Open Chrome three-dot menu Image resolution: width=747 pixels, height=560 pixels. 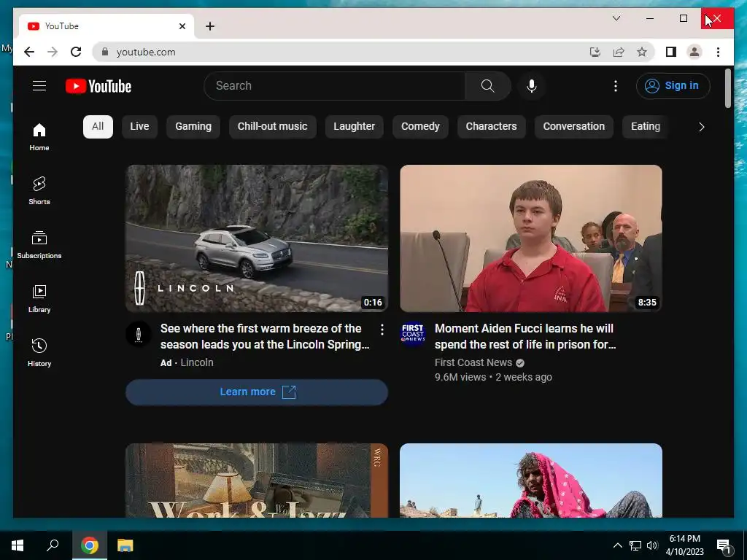click(718, 52)
